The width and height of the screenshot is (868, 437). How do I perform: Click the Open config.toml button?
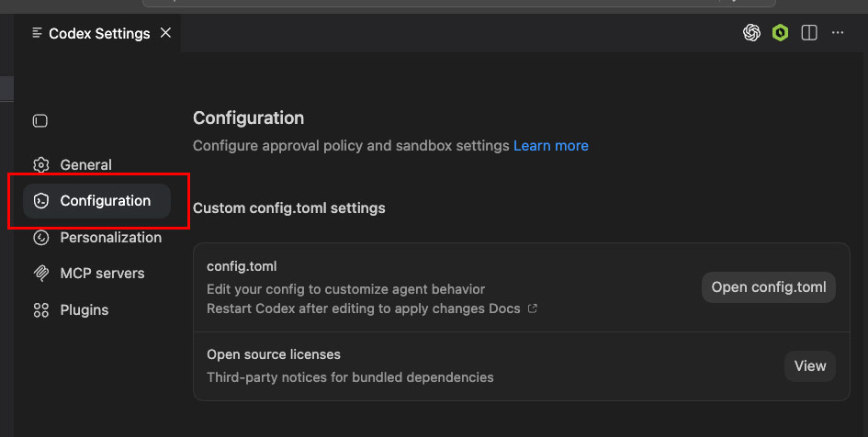tap(769, 287)
